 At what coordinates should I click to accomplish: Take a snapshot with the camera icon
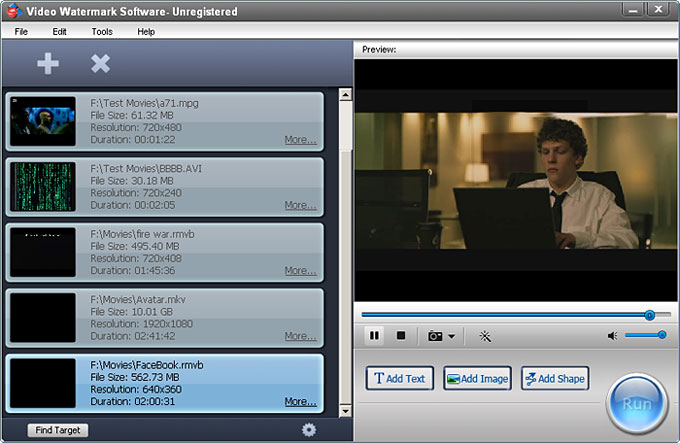tap(435, 336)
